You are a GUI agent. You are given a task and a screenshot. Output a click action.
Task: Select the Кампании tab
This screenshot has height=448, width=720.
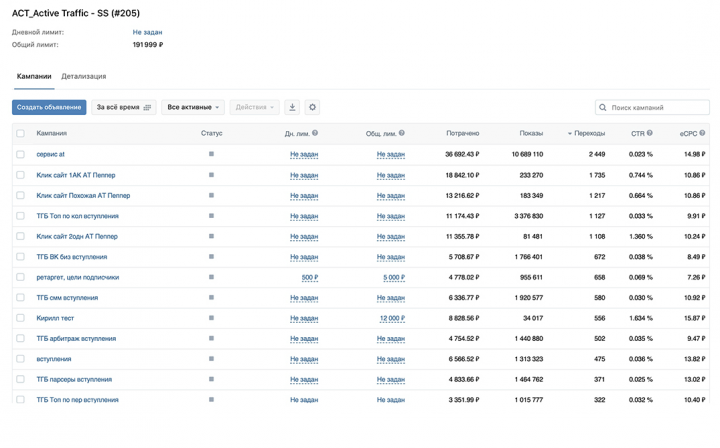click(x=34, y=76)
